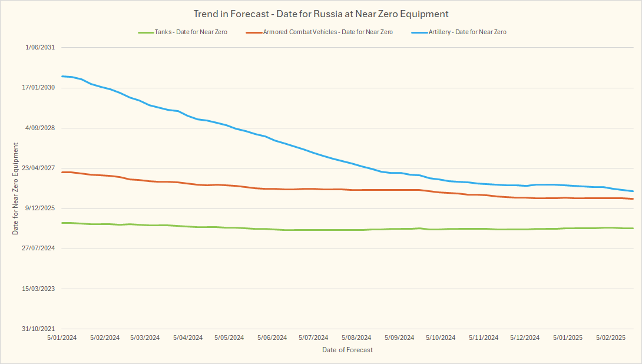Click the 17/01/2030 y-axis label
Image resolution: width=642 pixels, height=364 pixels.
tap(39, 88)
